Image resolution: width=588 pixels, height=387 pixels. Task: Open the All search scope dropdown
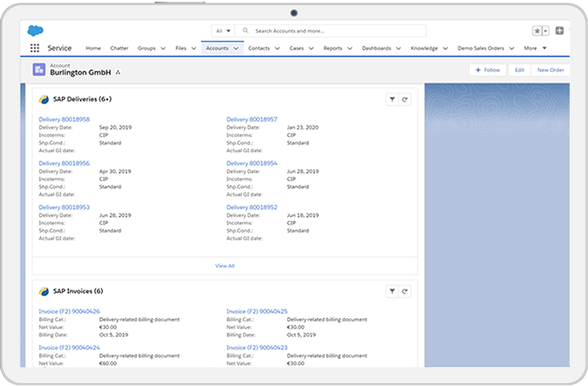point(223,31)
